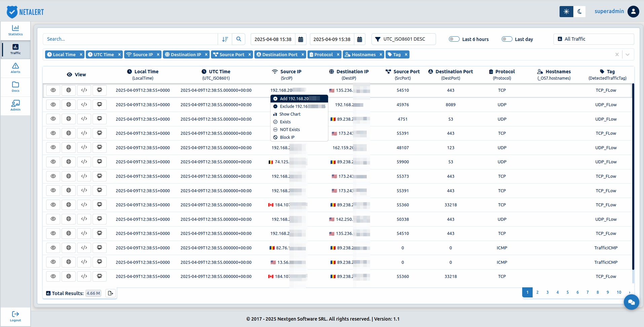Toggle the Last day switch

tap(507, 39)
